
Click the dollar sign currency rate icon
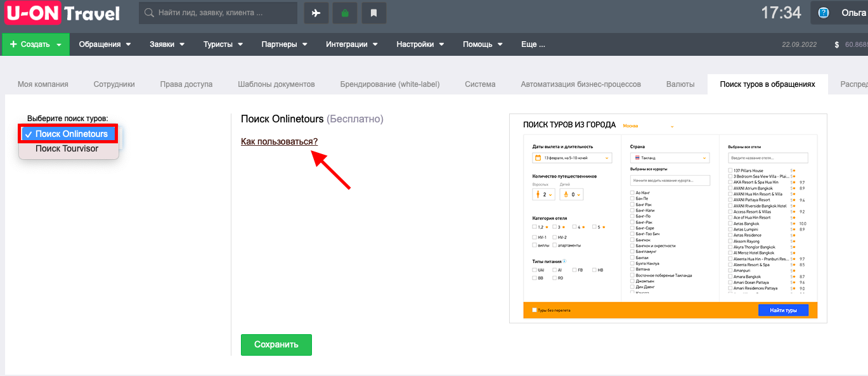(837, 45)
